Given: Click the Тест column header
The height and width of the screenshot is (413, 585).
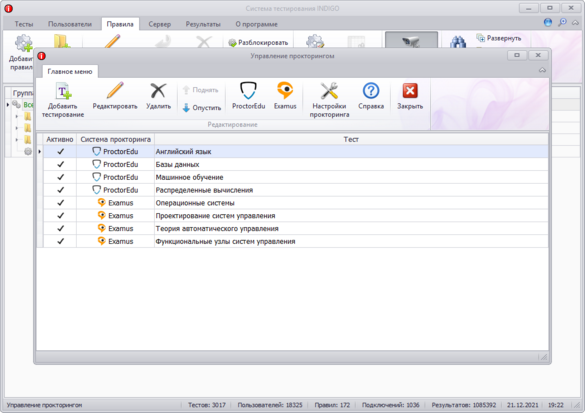Looking at the screenshot, I should (x=351, y=139).
